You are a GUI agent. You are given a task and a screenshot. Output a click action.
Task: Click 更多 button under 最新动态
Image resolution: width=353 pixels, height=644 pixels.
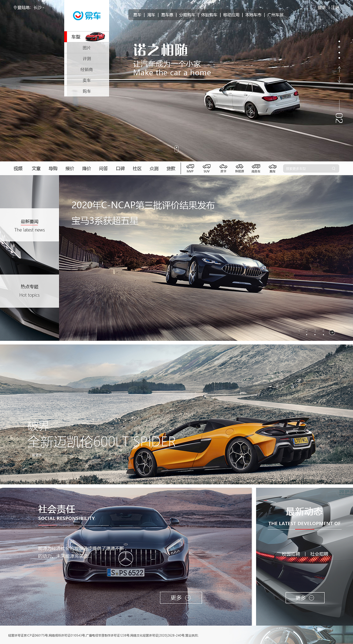305,598
